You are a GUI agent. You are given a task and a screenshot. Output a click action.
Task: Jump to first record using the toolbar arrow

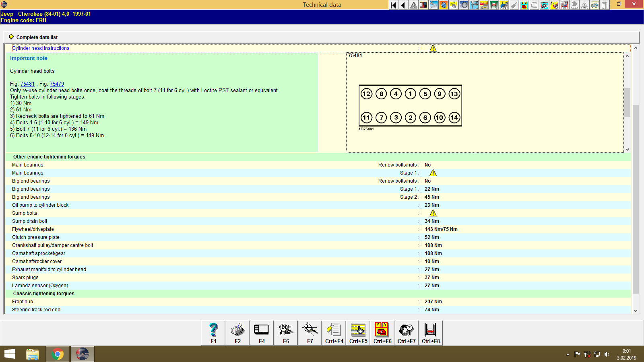pos(393,5)
